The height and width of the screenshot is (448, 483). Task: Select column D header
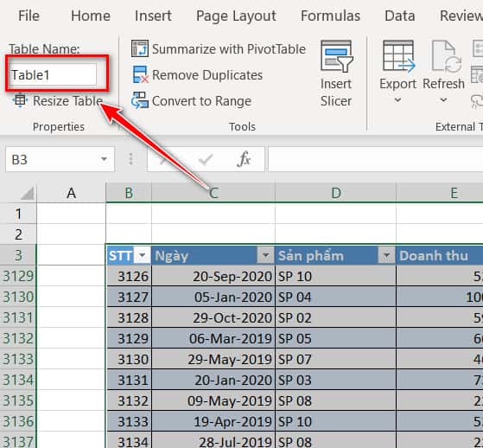click(336, 193)
